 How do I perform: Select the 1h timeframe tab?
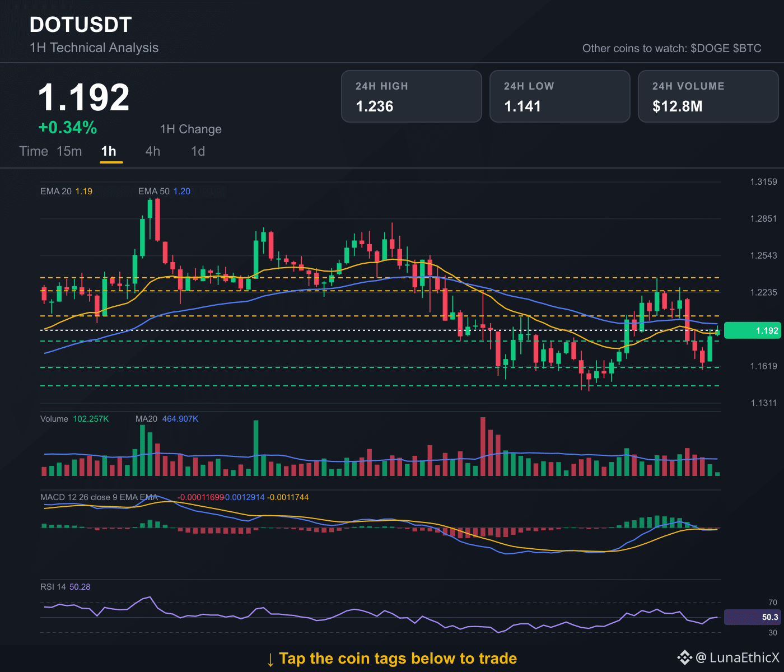109,151
